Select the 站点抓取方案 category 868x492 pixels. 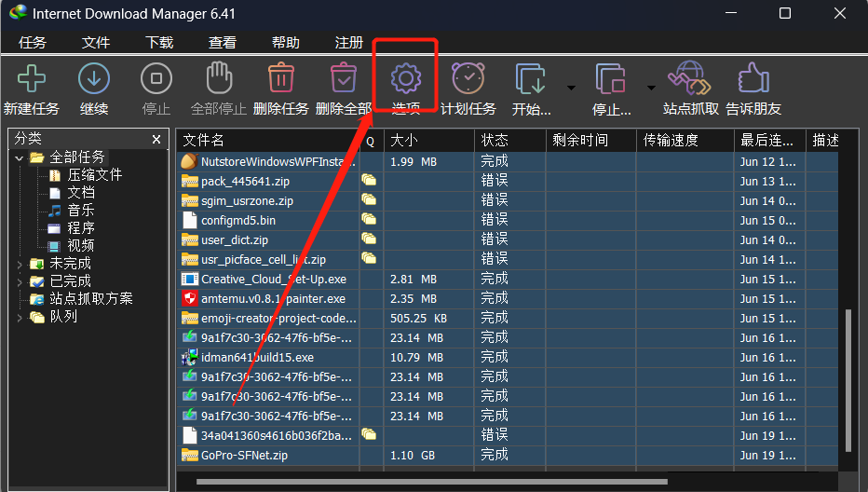[x=91, y=298]
